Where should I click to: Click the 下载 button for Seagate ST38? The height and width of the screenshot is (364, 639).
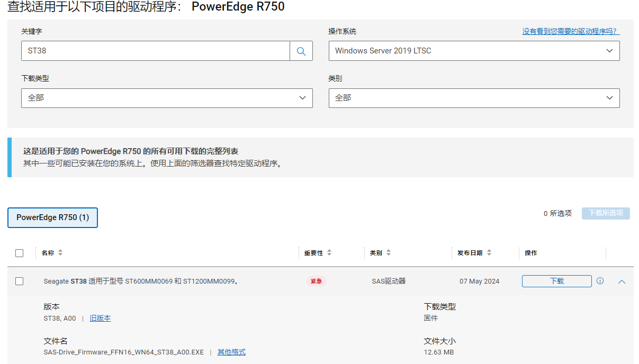[x=556, y=281]
